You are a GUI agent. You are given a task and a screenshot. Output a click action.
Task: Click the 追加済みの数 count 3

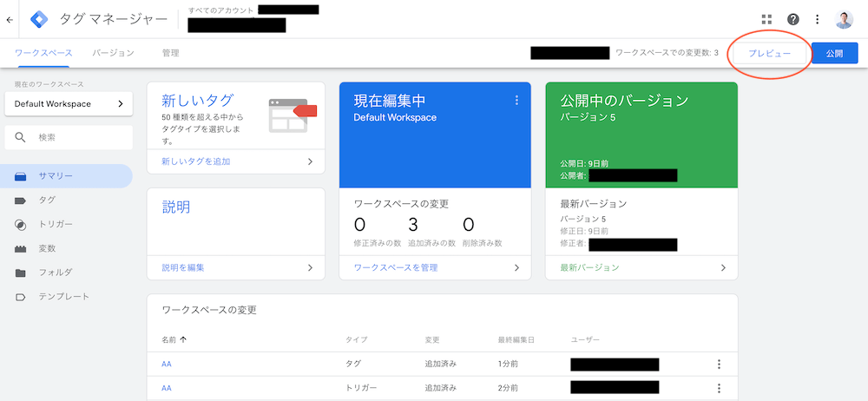[x=412, y=224]
